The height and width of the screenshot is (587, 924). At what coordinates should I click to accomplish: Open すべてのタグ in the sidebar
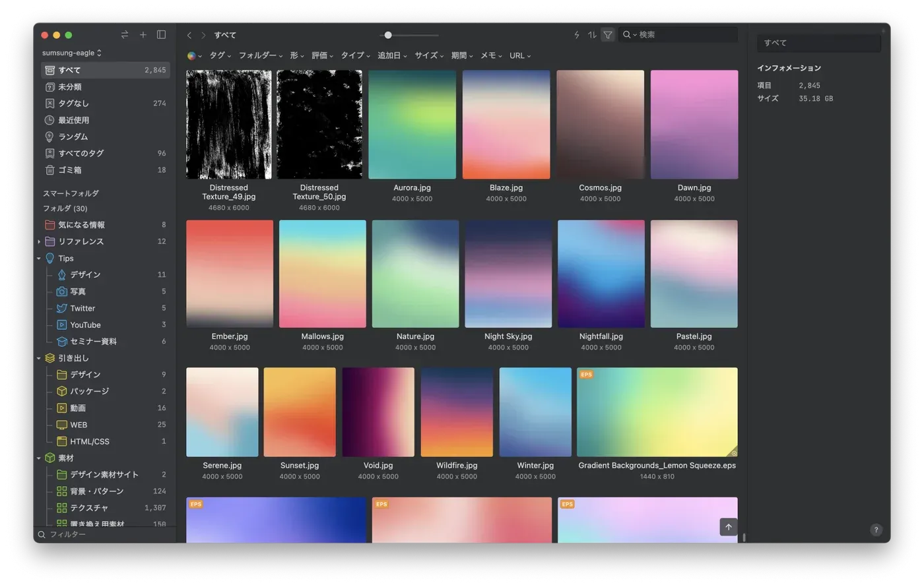106,153
